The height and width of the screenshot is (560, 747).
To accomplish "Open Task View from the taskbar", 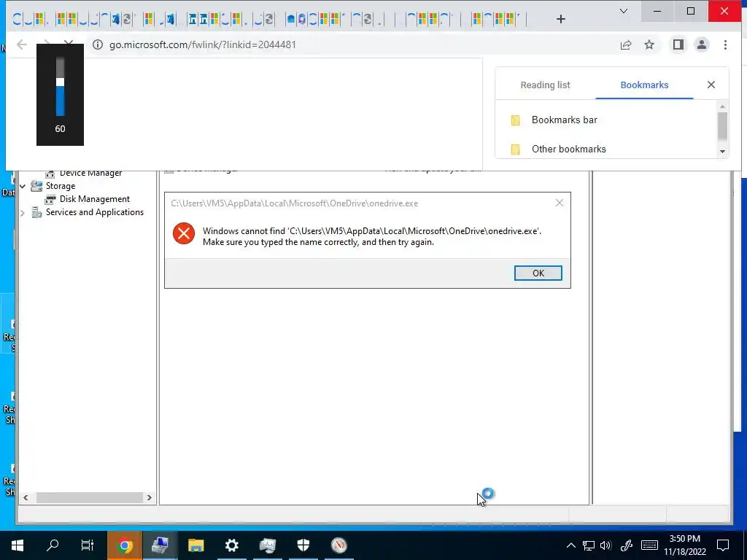I will 88,545.
